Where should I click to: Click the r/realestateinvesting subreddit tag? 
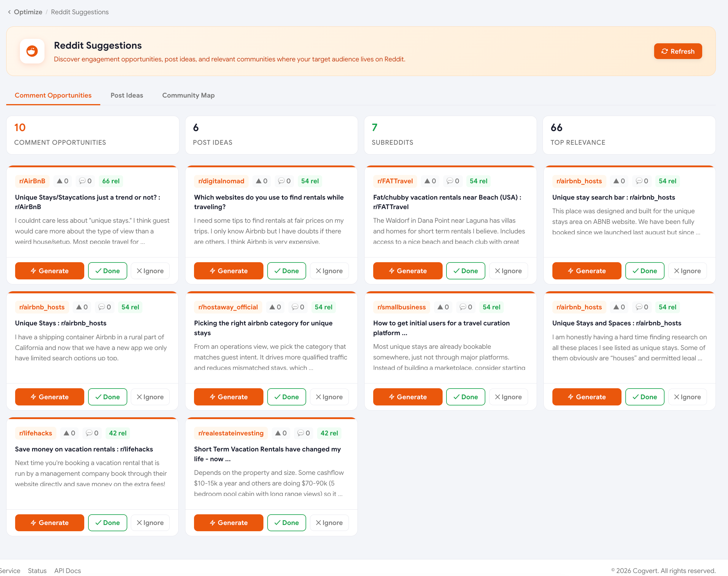coord(231,433)
